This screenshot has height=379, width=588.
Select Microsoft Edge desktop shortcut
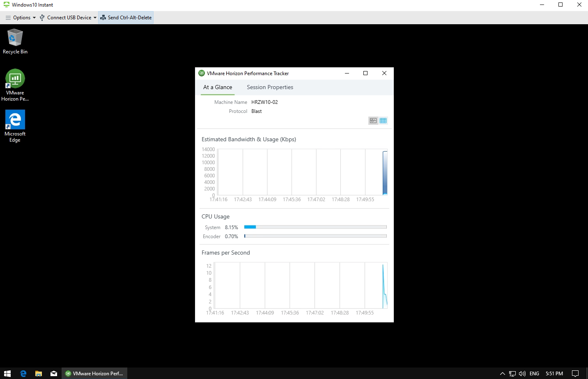click(15, 126)
